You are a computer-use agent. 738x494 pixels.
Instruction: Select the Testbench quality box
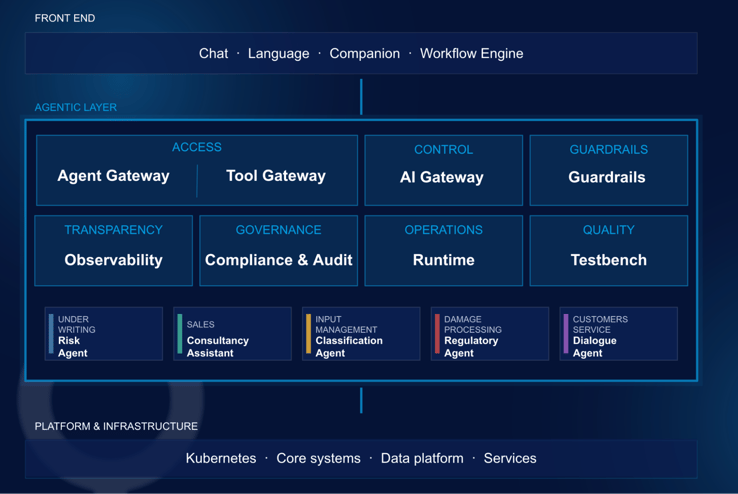609,250
